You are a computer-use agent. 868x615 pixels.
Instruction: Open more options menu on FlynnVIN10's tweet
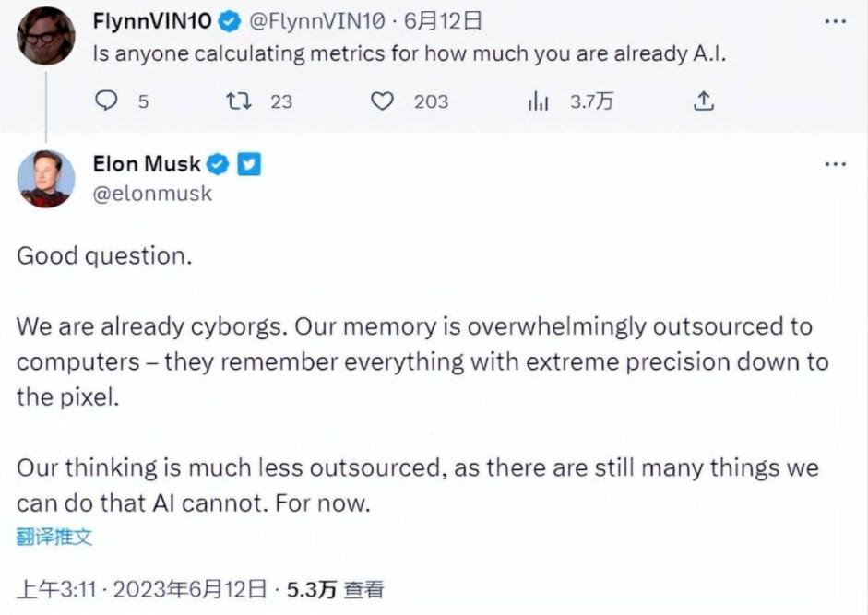coord(835,20)
